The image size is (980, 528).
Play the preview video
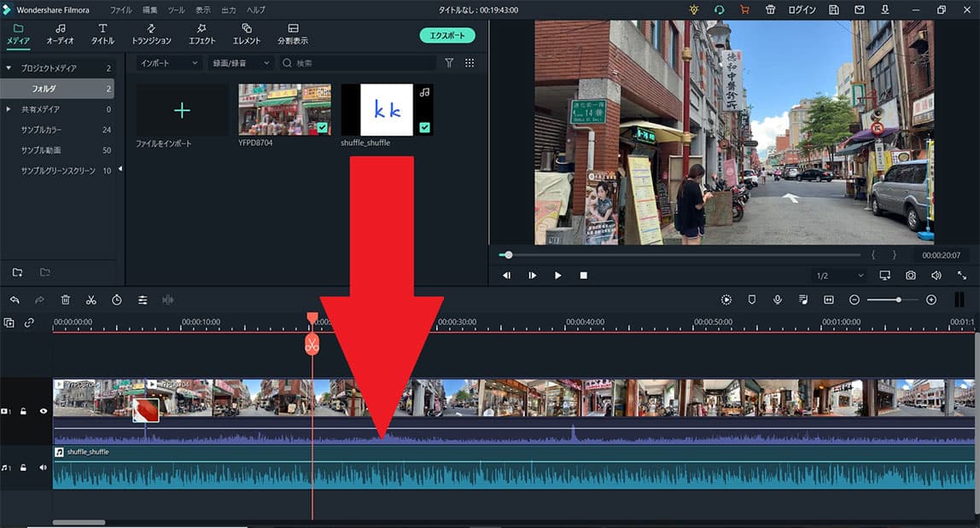tap(557, 276)
